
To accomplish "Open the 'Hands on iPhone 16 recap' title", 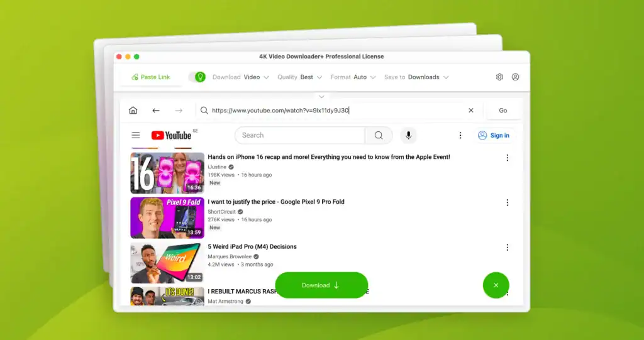I will click(x=328, y=157).
